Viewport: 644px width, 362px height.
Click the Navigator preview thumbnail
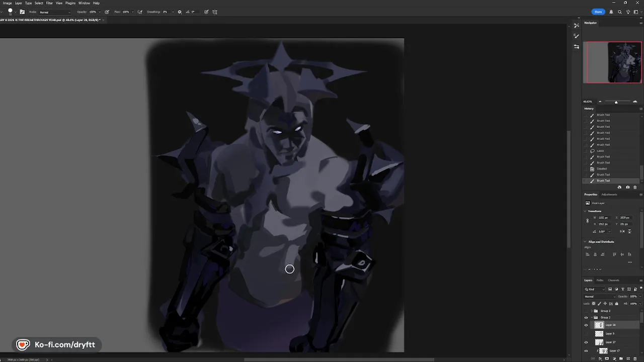(612, 62)
